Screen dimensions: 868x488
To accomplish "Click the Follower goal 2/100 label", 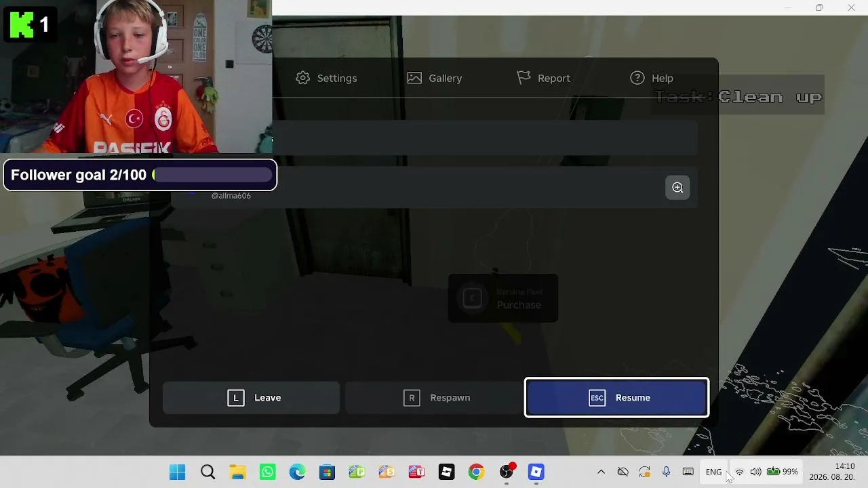I will (79, 175).
